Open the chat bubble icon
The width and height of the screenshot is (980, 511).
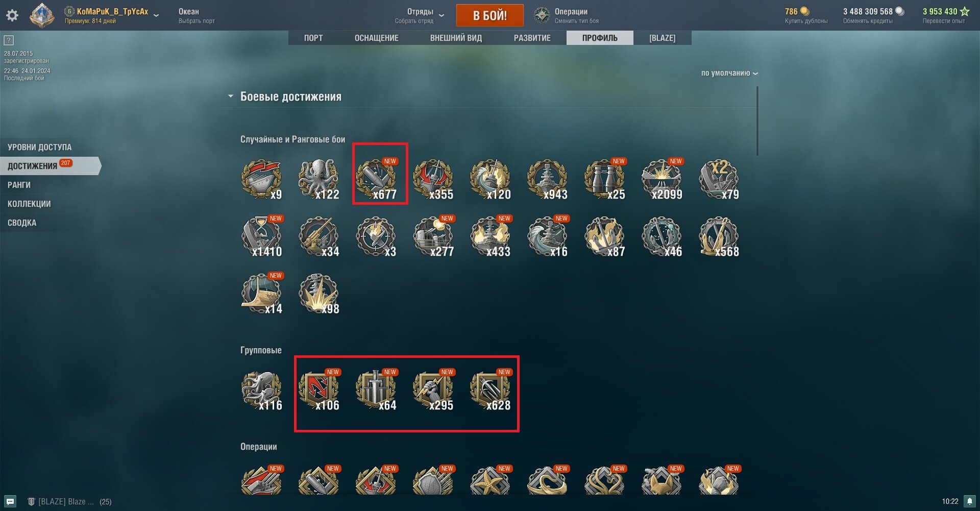coord(10,501)
